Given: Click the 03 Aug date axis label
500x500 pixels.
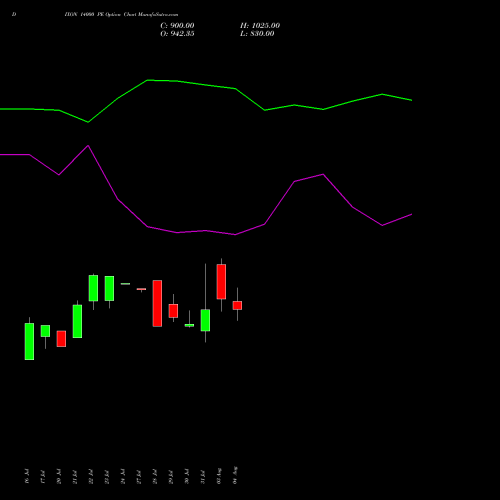Looking at the screenshot, I should (x=219, y=475).
